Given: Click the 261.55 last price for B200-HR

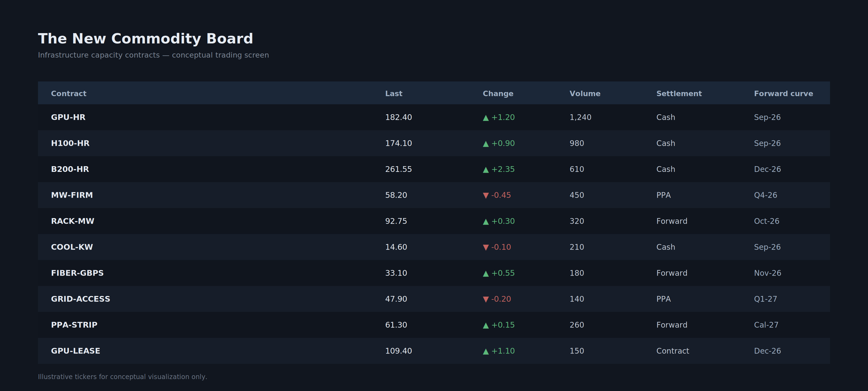Looking at the screenshot, I should [x=398, y=169].
